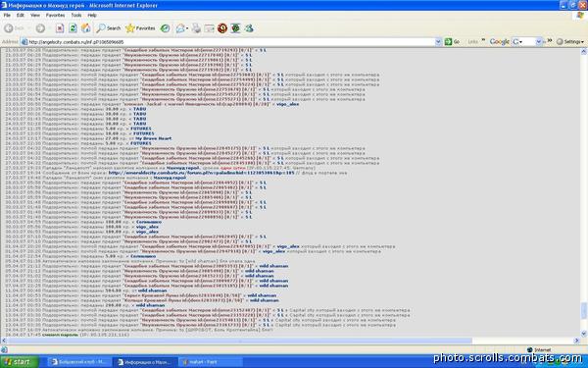Click the horizontal scrollbar thumb
The width and height of the screenshot is (588, 368).
click(239, 341)
